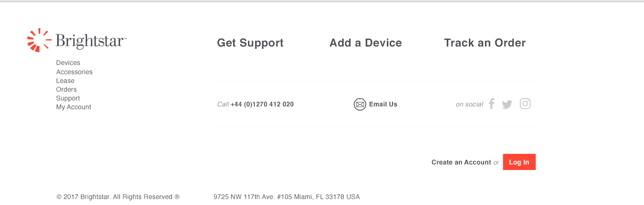Call the +44 (0)1270 412 020 number
This screenshot has width=644, height=205.
pos(262,104)
